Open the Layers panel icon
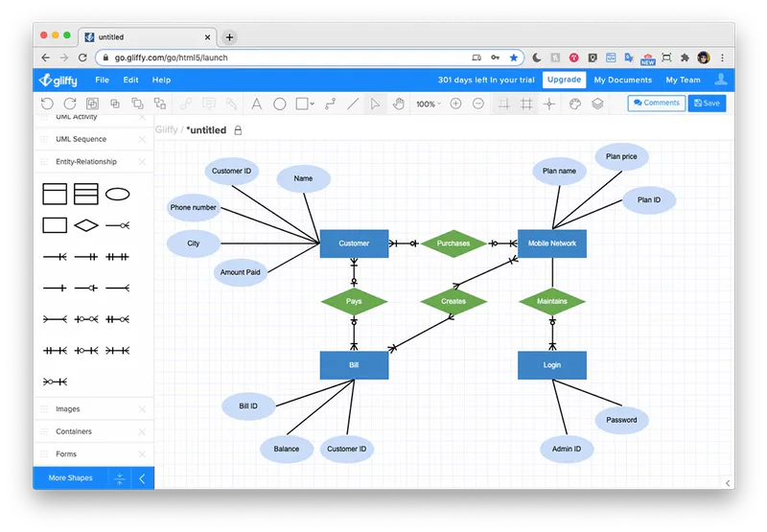Image resolution: width=767 pixels, height=532 pixels. (x=597, y=104)
